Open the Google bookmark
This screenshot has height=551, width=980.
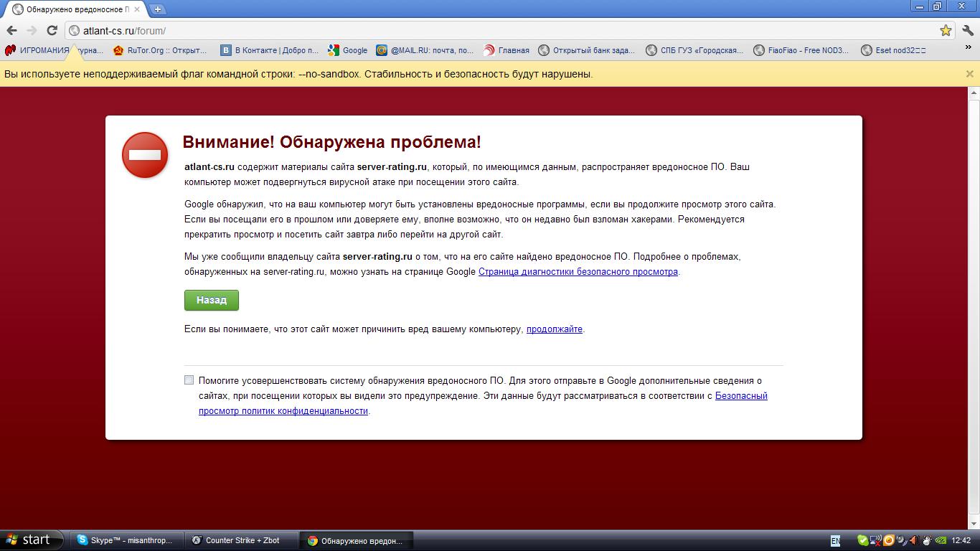[x=348, y=50]
